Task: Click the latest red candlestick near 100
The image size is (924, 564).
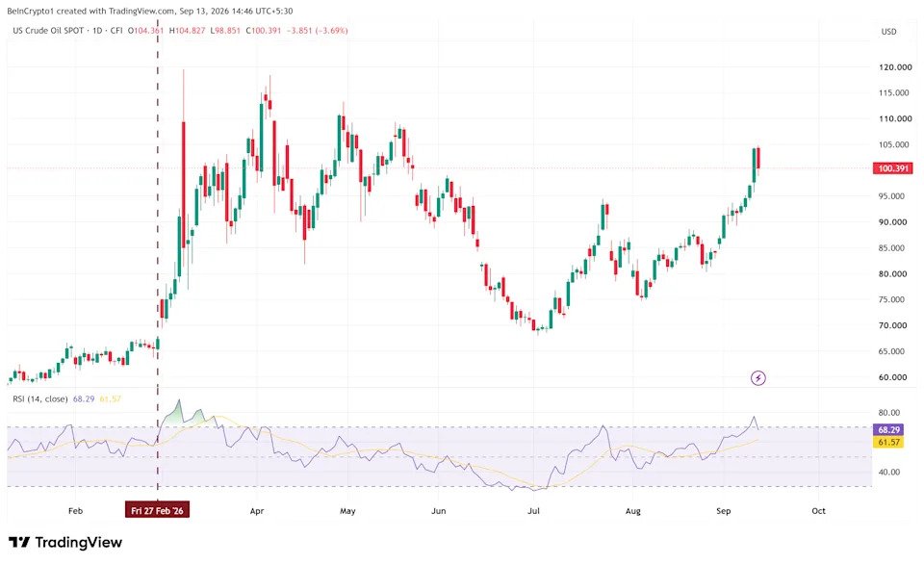Action: pos(758,159)
